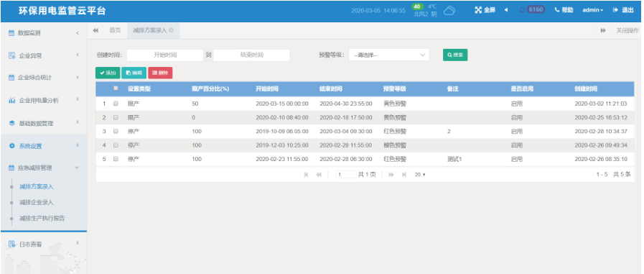Click the 退出 logout icon

615,10
